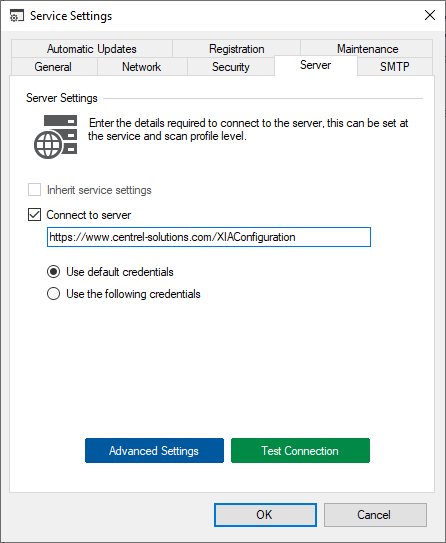Image resolution: width=446 pixels, height=543 pixels.
Task: Toggle the Connect to server checkbox
Action: pyautogui.click(x=34, y=215)
